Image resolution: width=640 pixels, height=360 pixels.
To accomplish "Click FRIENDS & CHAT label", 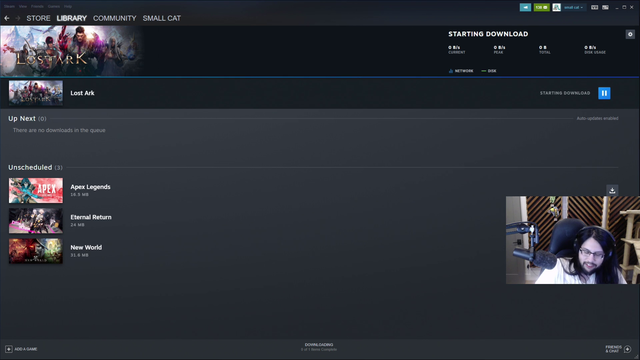I will point(613,349).
